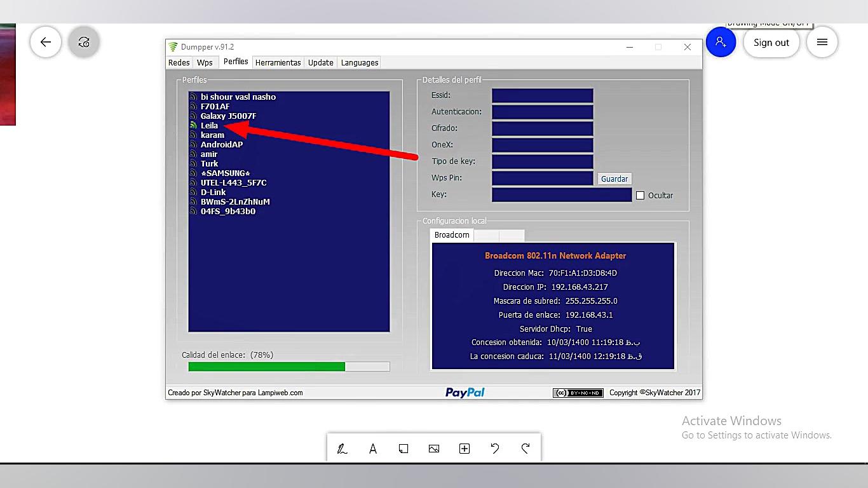Go back with the left arrow button
This screenshot has height=488, width=868.
[46, 42]
